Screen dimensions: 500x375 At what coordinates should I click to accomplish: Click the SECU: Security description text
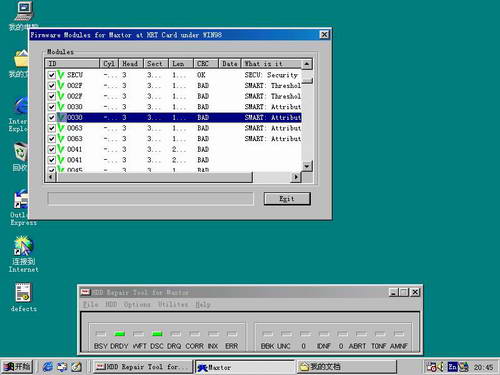[271, 75]
